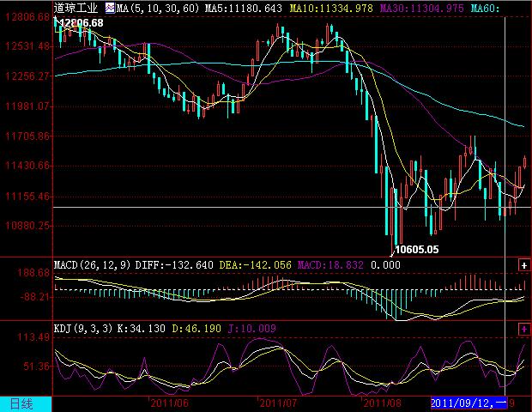Click the 188.68 MACD axis label
This screenshot has height=412, width=532.
click(33, 273)
